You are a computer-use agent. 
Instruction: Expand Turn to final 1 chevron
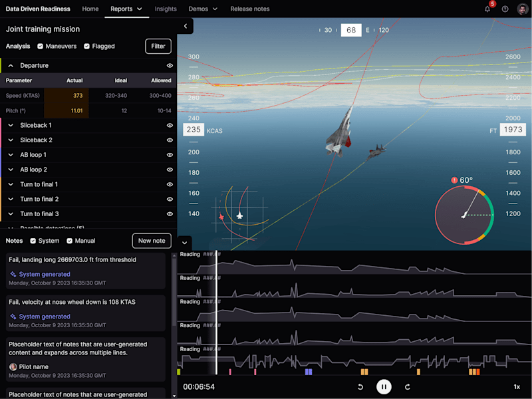coord(11,184)
